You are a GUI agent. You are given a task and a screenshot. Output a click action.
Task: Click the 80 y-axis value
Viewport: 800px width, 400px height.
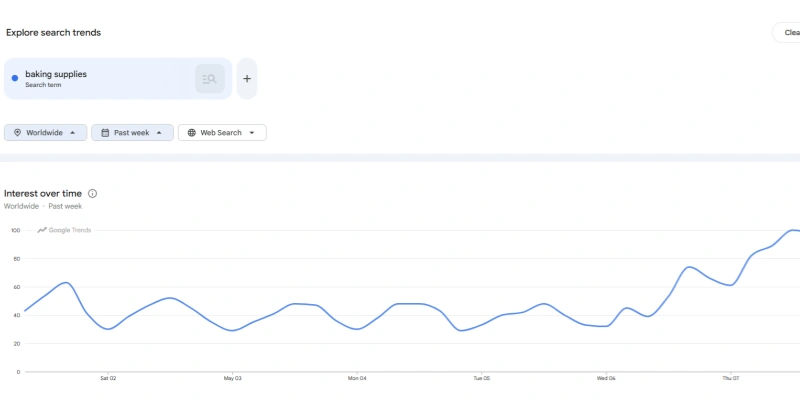[x=17, y=259]
